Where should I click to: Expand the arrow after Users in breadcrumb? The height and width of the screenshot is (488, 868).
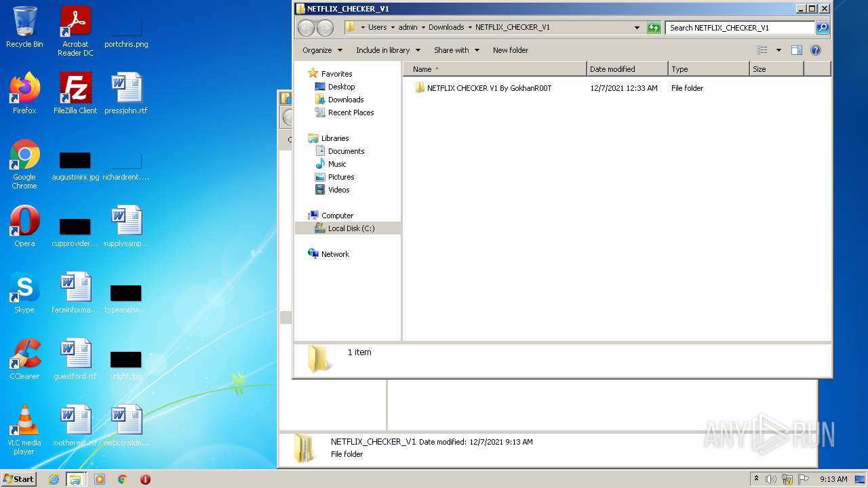(393, 28)
